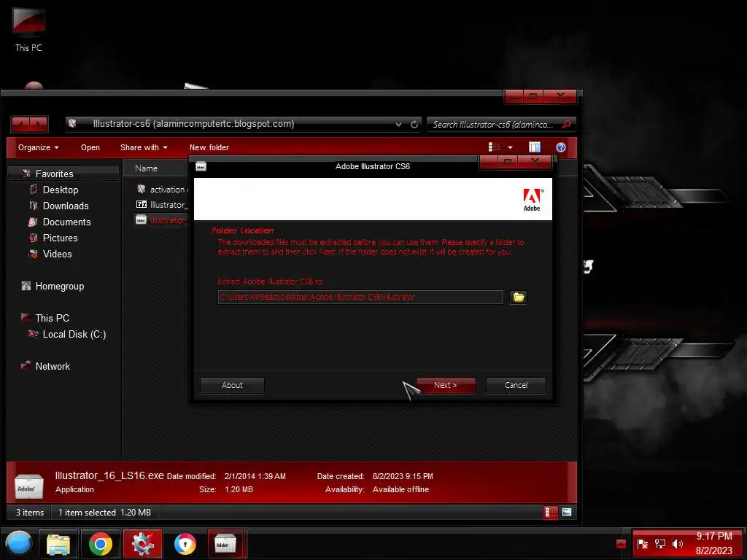Browse for extraction folder using folder icon

(519, 297)
